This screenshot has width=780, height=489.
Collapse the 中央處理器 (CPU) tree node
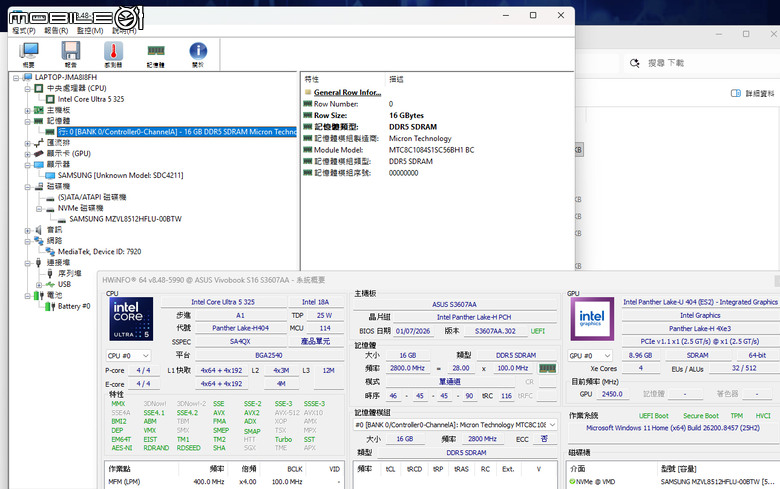coord(28,89)
